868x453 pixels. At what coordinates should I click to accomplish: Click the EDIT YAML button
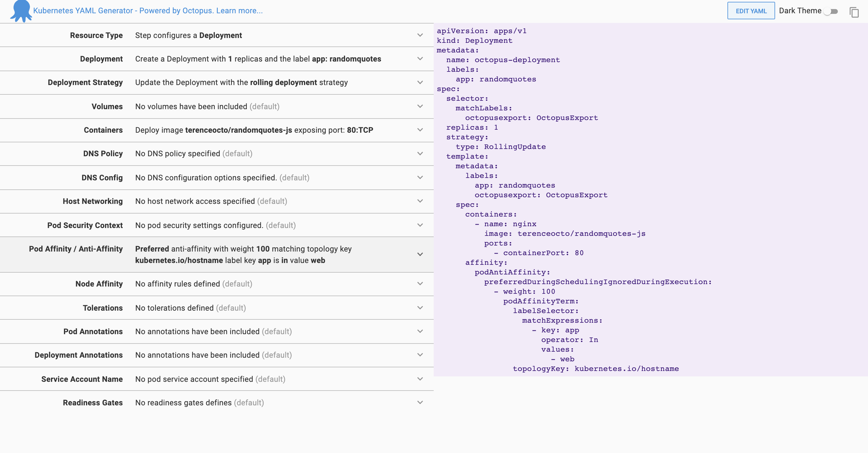coord(751,11)
